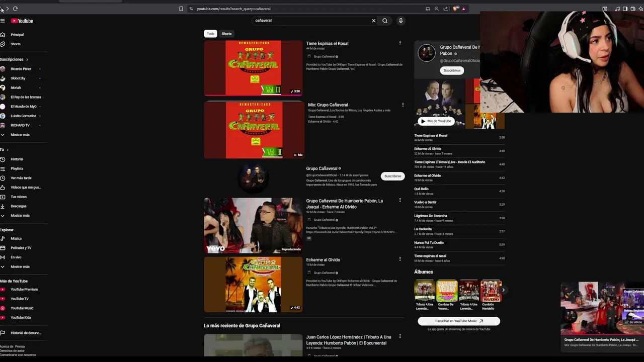Open the Cumbias De Verano album
This screenshot has height=362, width=644.
pos(446,295)
